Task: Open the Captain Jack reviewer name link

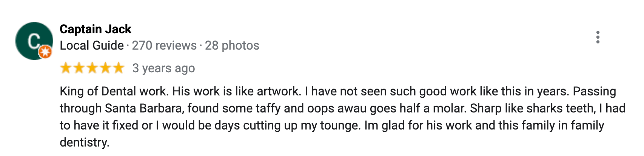Action: (96, 29)
